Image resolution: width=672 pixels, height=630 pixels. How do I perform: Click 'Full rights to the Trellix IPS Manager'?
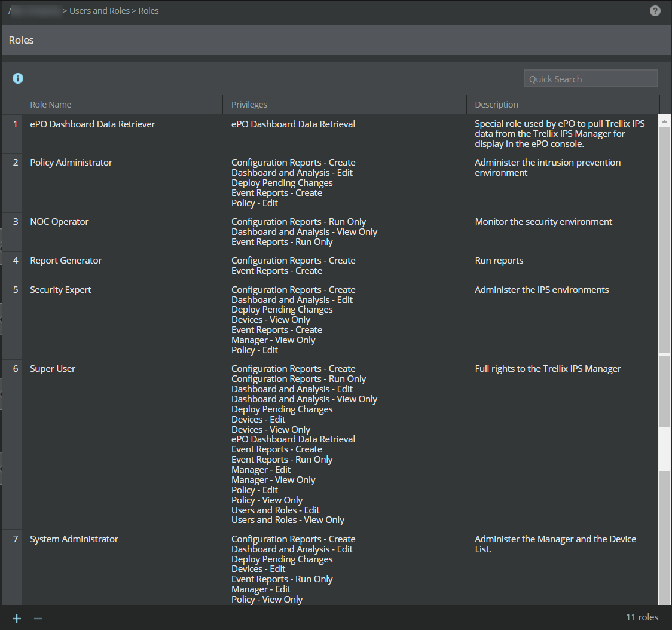(548, 369)
